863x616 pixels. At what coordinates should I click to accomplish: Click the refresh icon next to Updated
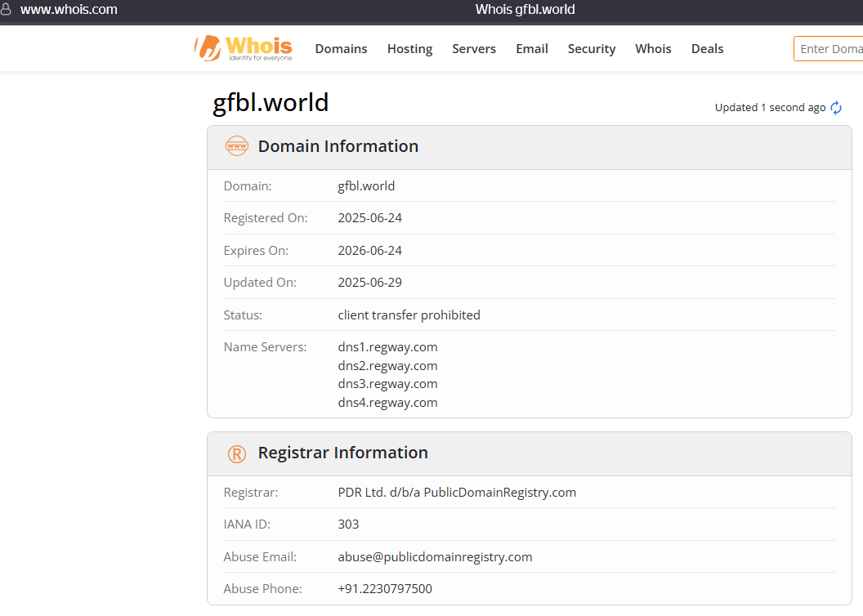pos(836,108)
